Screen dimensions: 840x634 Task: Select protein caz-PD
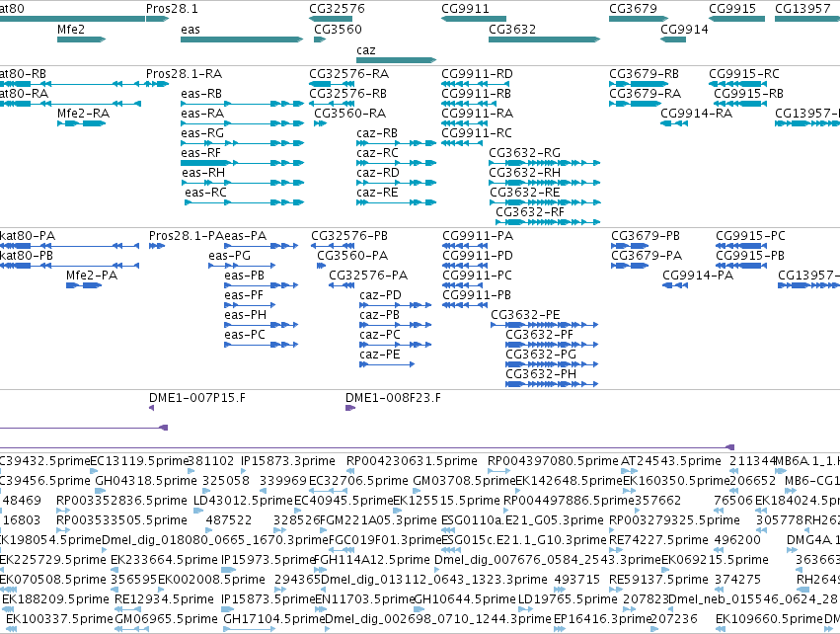click(x=396, y=305)
